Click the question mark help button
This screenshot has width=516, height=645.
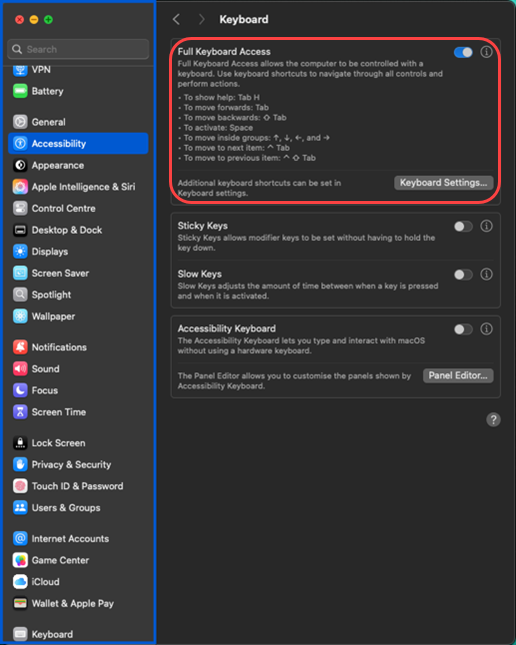pos(493,420)
